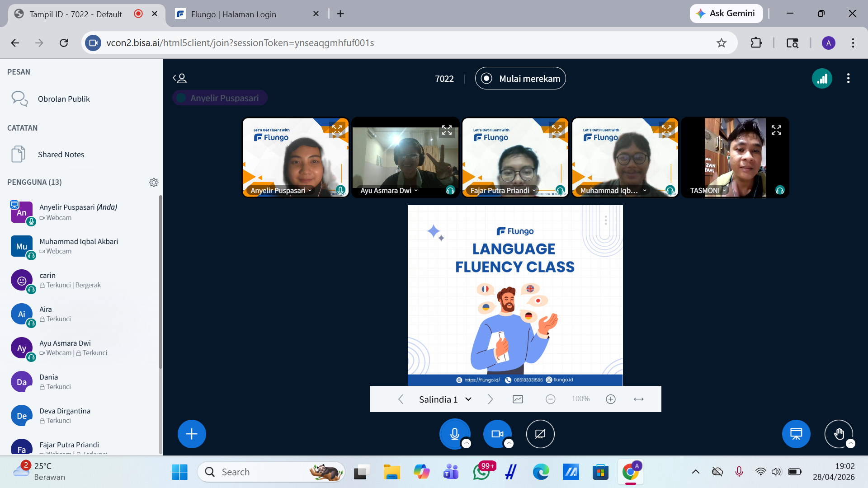Open Chrome profile avatar A

pos(828,43)
